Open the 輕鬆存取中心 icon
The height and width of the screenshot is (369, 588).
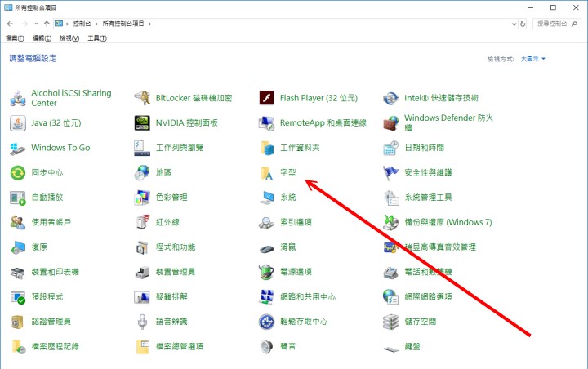pos(266,322)
